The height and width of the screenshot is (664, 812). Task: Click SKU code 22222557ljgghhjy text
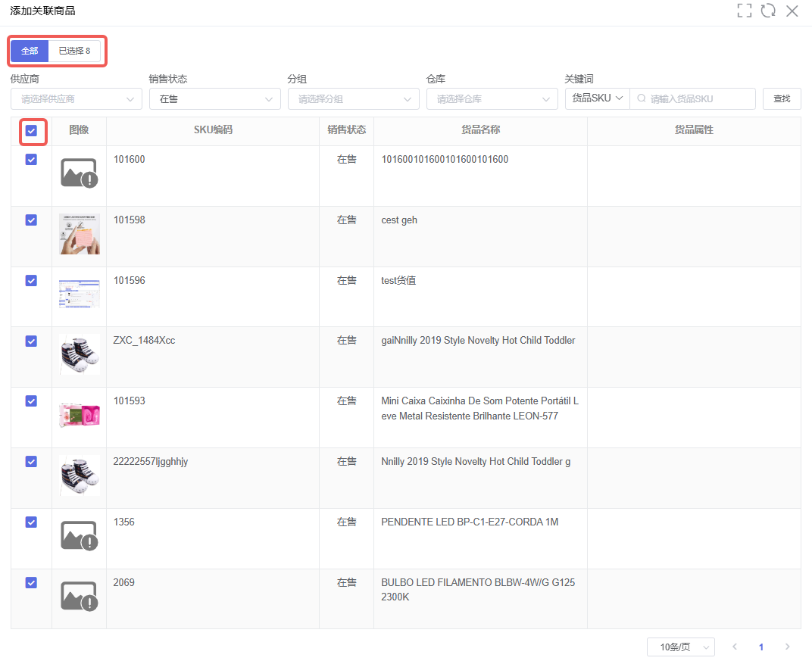click(151, 462)
